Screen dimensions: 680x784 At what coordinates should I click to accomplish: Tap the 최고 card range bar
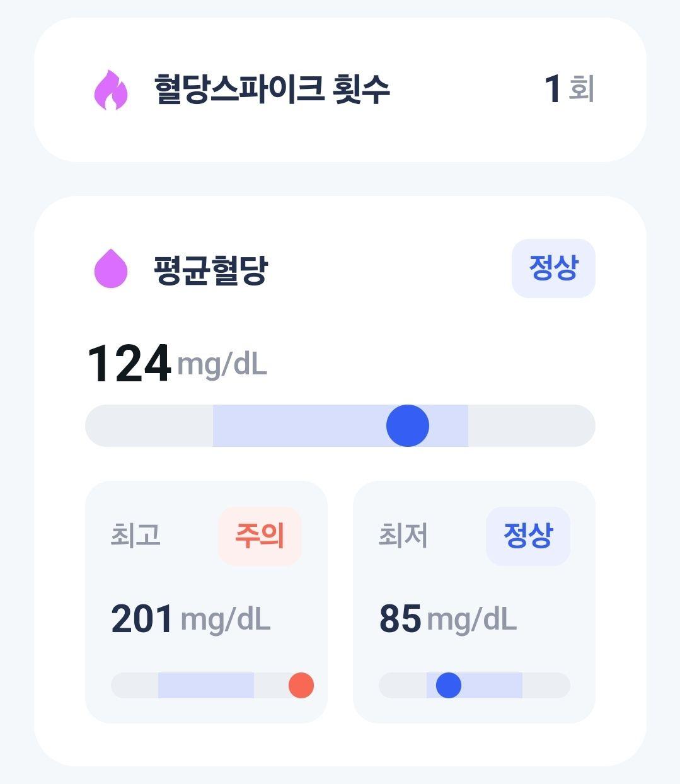(212, 685)
